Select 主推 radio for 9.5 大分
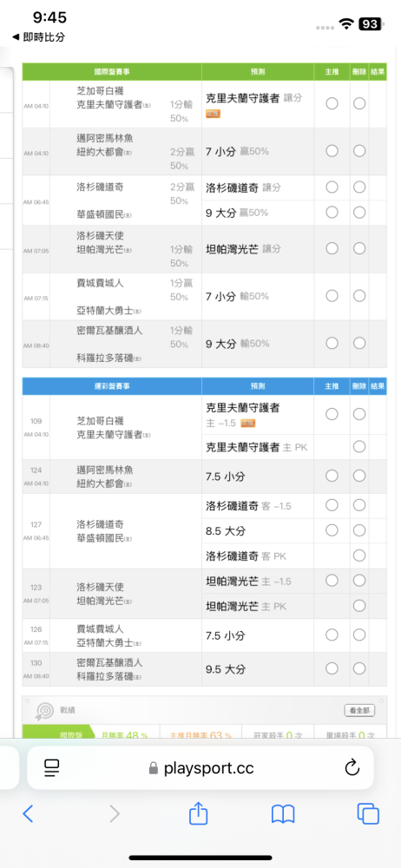This screenshot has width=401, height=868. [x=332, y=668]
